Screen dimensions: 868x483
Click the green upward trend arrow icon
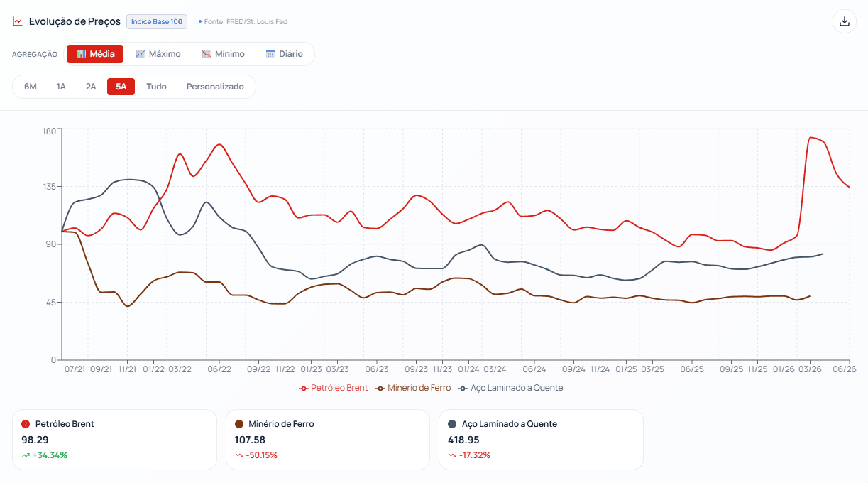[x=26, y=455]
